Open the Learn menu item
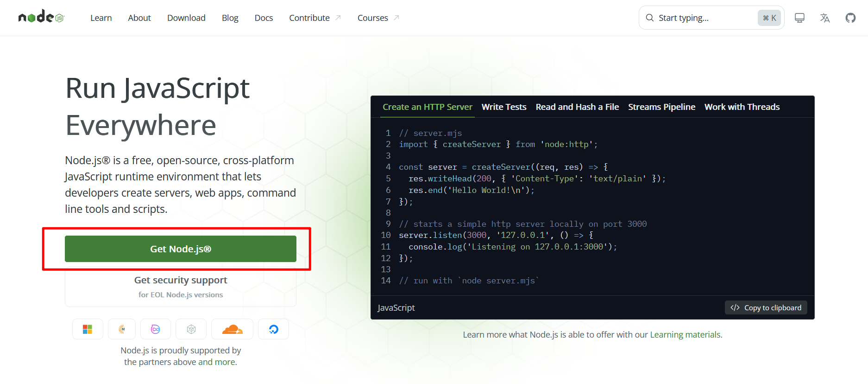 click(x=101, y=18)
